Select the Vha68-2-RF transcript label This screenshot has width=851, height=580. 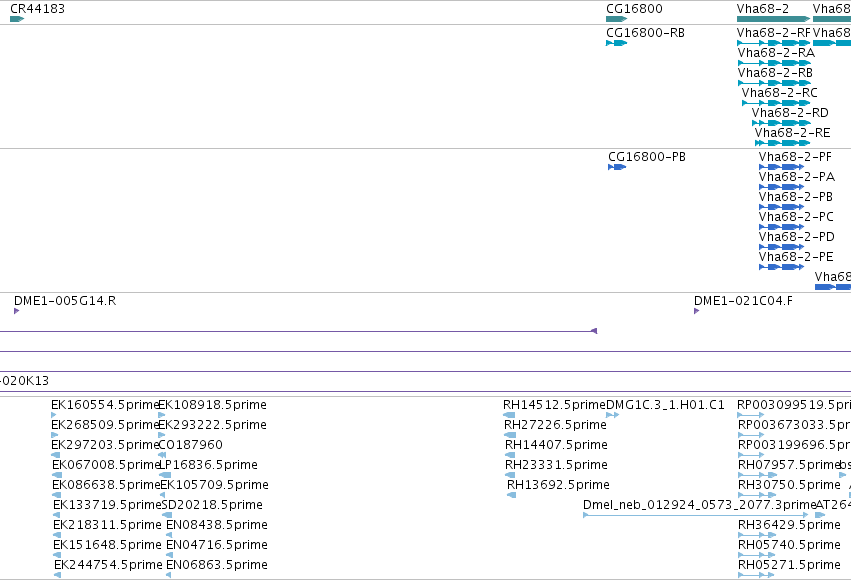click(x=773, y=33)
